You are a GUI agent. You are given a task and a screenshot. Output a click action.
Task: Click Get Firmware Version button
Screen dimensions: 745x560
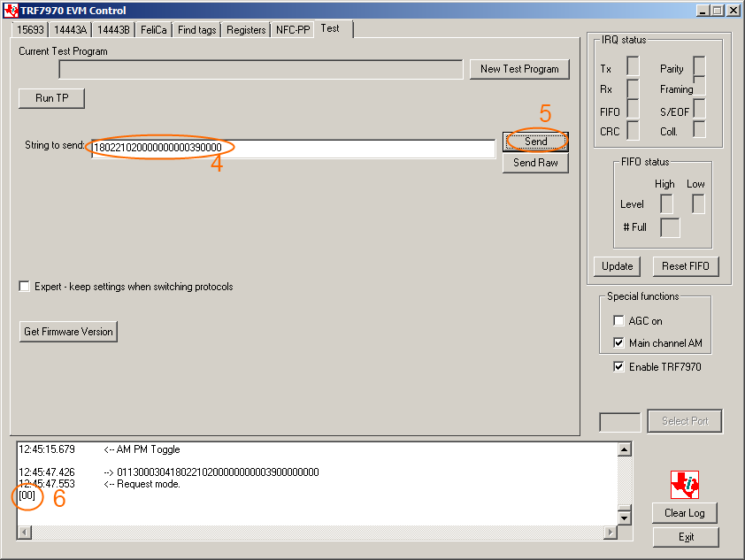(x=68, y=332)
